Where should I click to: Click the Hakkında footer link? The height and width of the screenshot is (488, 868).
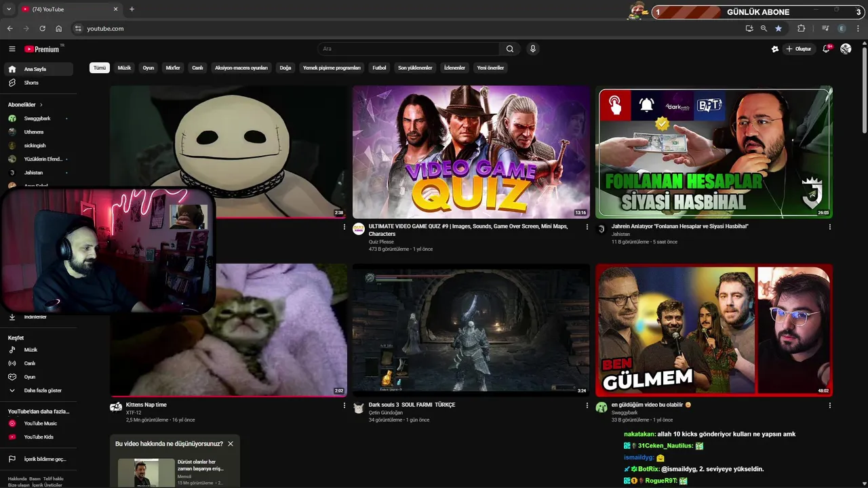pos(17,479)
